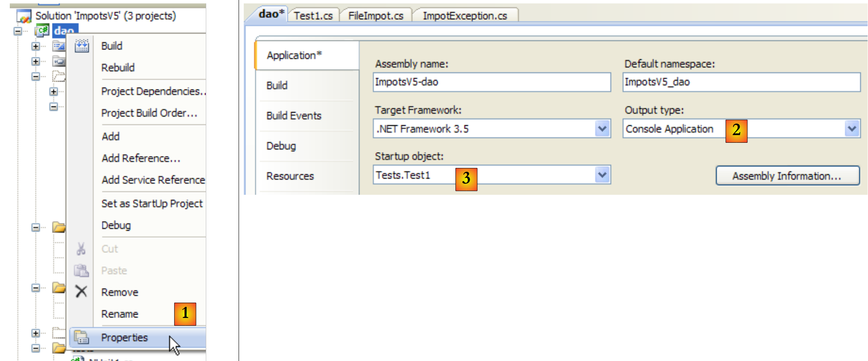
Task: Open the ImpotException.cs tab
Action: (464, 16)
